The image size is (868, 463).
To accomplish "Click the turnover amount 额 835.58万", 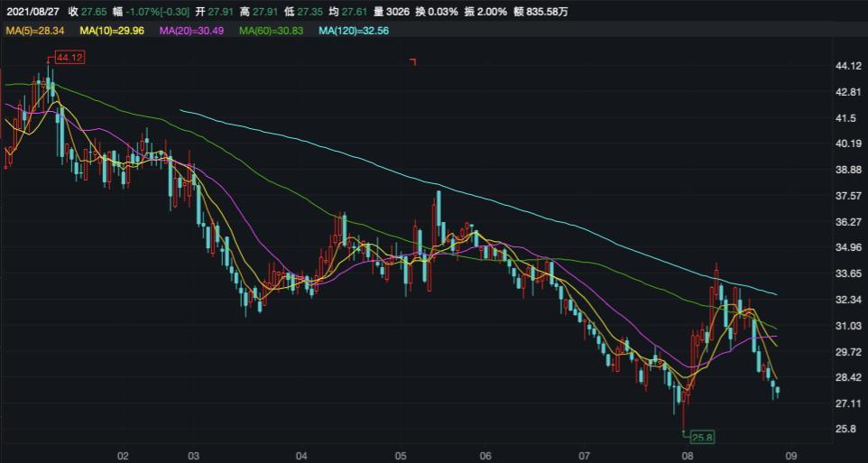I will click(539, 12).
